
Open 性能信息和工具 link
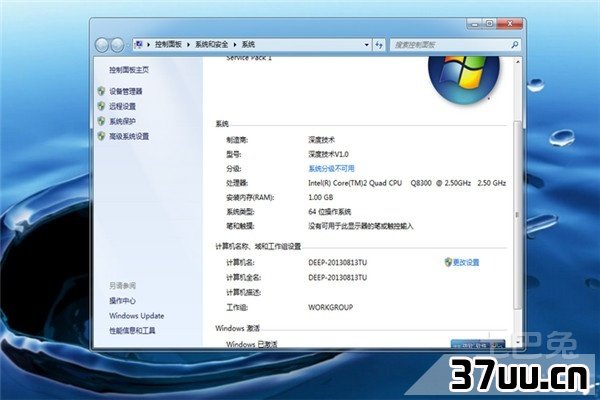coord(132,330)
